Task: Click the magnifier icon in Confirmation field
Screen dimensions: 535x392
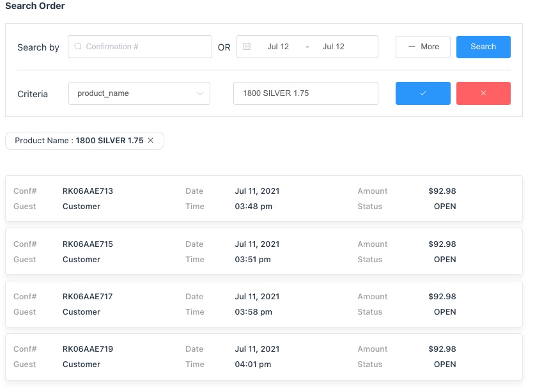Action: coord(78,47)
